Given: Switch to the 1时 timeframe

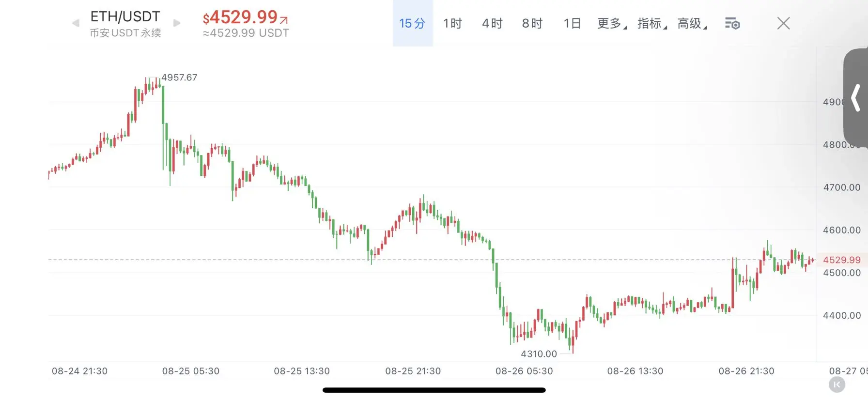Looking at the screenshot, I should 452,23.
